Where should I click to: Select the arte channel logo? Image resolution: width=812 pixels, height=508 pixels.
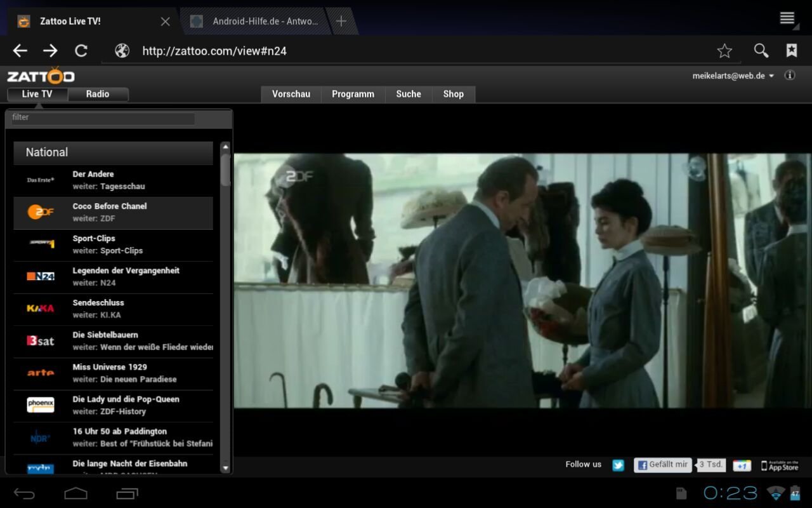point(41,373)
